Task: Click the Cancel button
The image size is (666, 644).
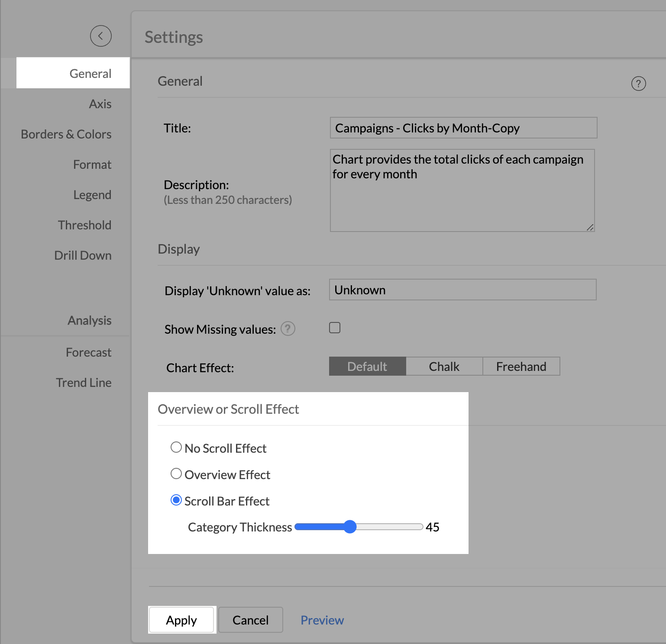Action: pyautogui.click(x=250, y=620)
